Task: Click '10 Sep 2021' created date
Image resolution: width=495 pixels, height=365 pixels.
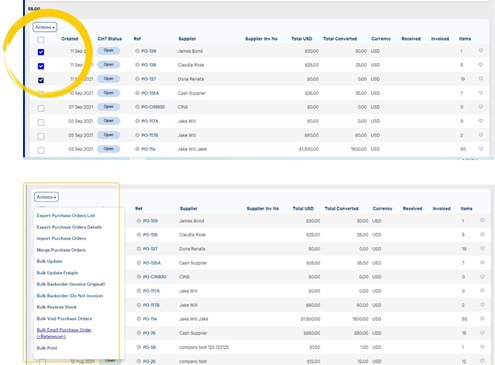Action: (81, 93)
